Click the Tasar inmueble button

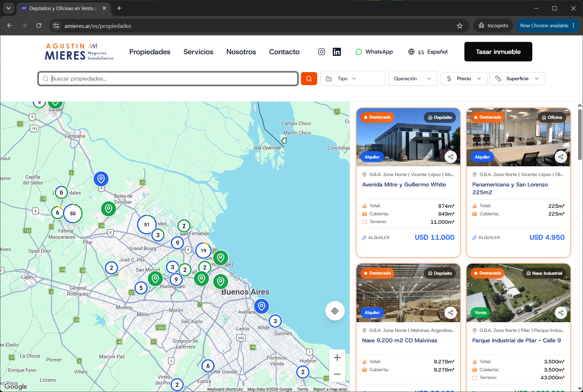pyautogui.click(x=498, y=52)
